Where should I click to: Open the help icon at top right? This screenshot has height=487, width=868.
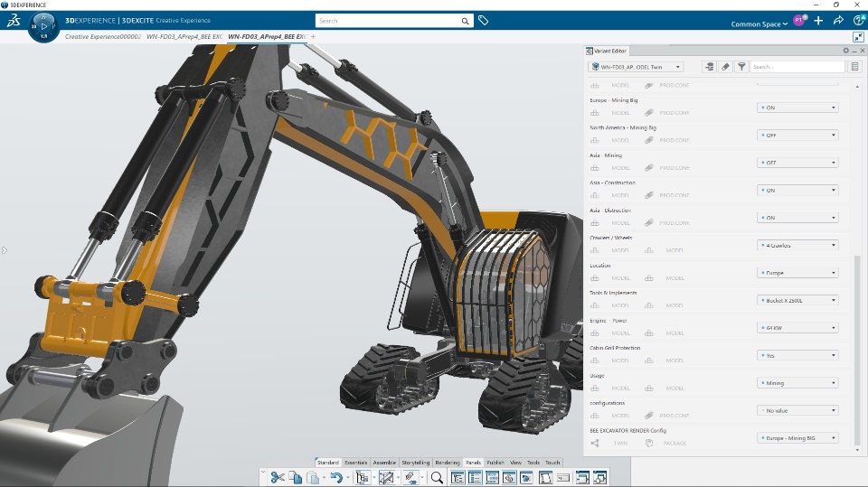pyautogui.click(x=859, y=21)
